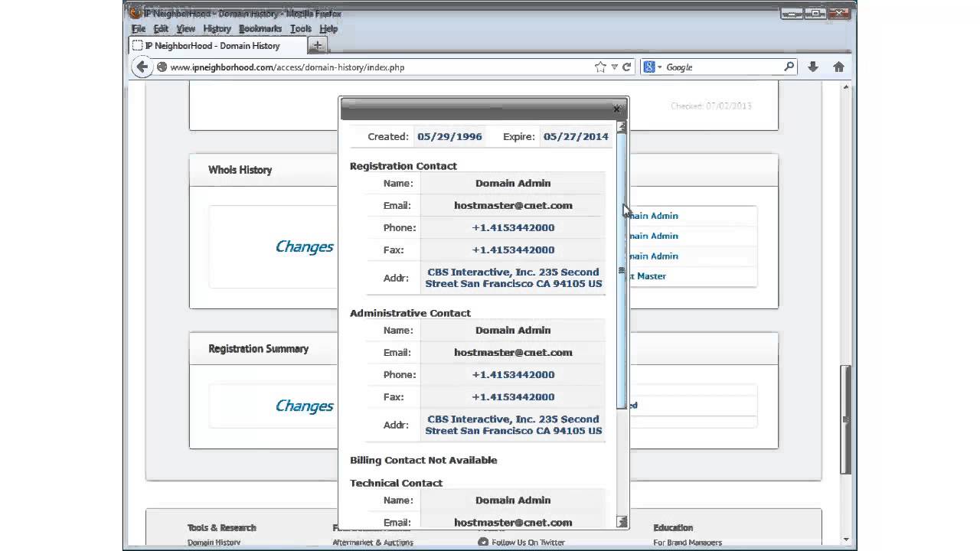
Task: Click the Administrative Contact name Domain Admin
Action: [513, 331]
